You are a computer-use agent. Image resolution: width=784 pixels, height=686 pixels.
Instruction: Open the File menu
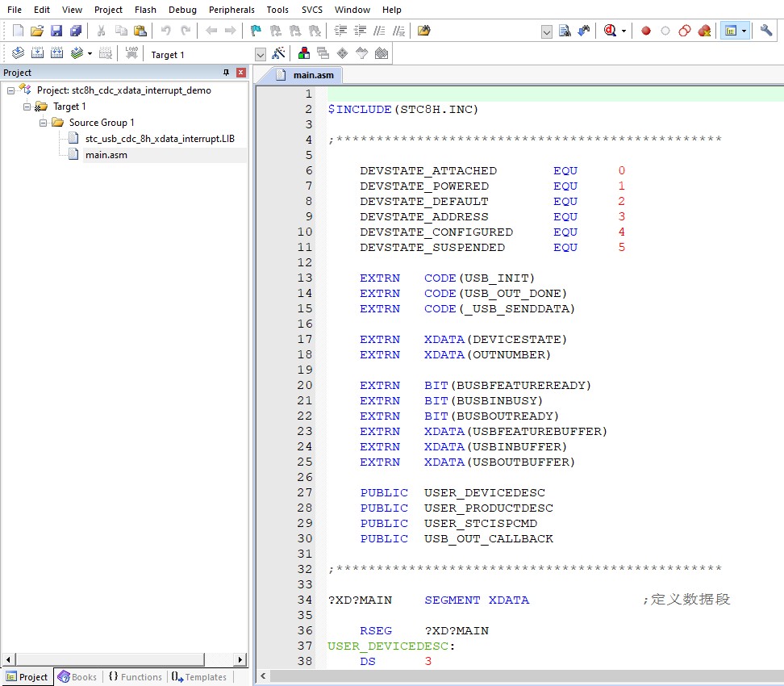pyautogui.click(x=15, y=10)
